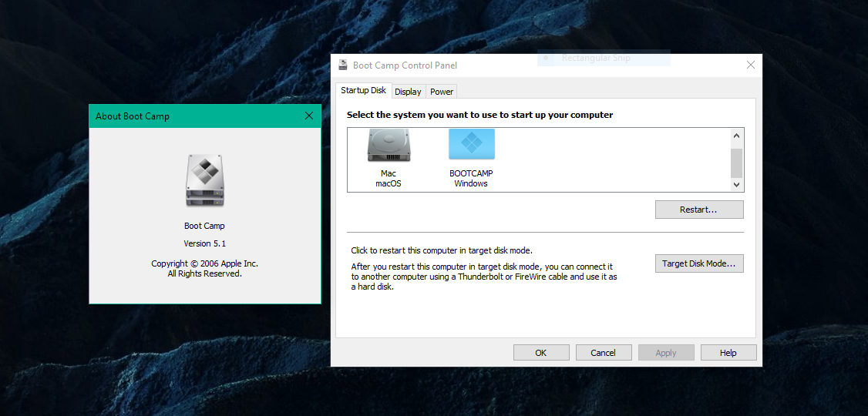Click 'Click to restart this computer' text
868x416 pixels.
[x=442, y=250]
